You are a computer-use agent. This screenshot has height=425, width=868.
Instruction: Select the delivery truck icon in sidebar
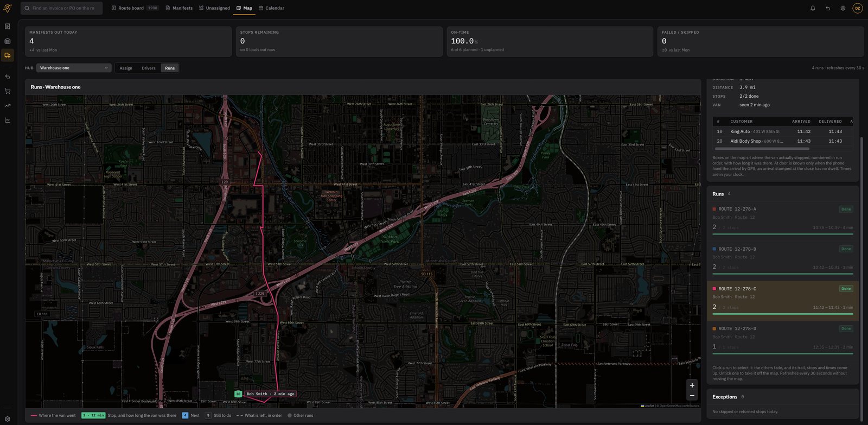click(x=8, y=55)
